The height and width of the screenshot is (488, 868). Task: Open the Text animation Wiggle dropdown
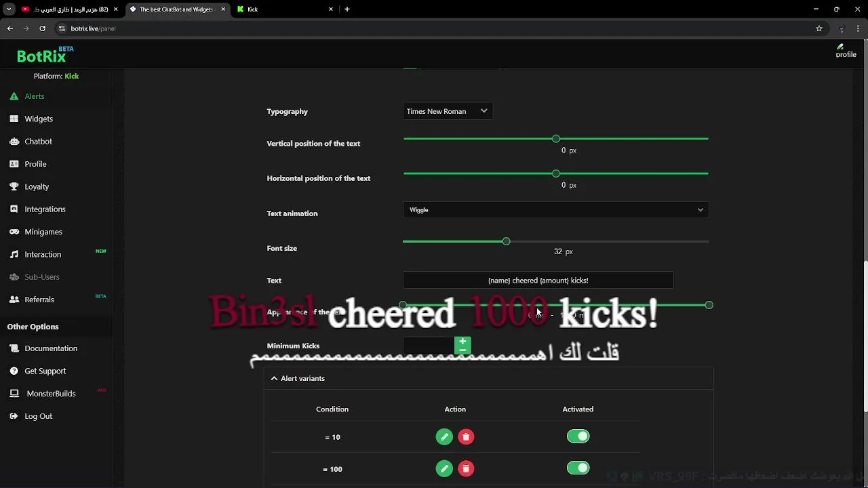coord(555,210)
